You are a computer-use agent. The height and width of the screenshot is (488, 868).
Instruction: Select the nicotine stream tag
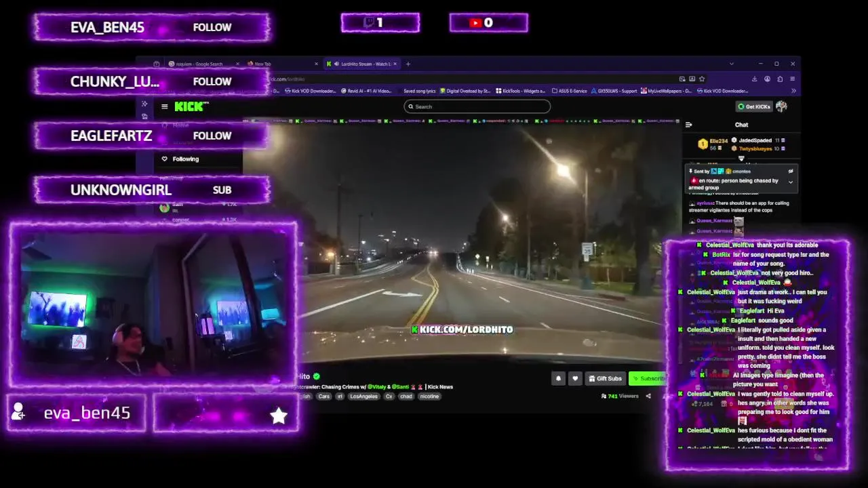pos(429,396)
